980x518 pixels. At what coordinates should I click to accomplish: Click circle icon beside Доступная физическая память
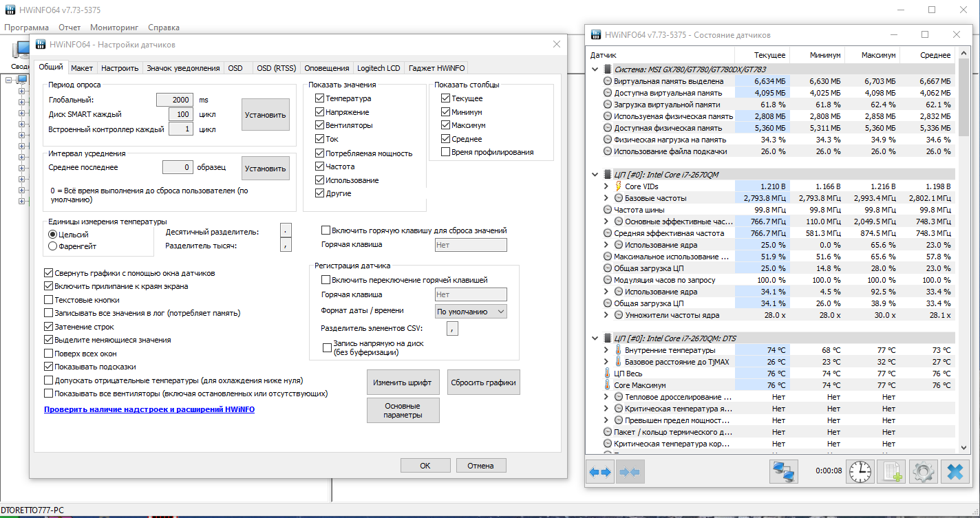point(608,128)
